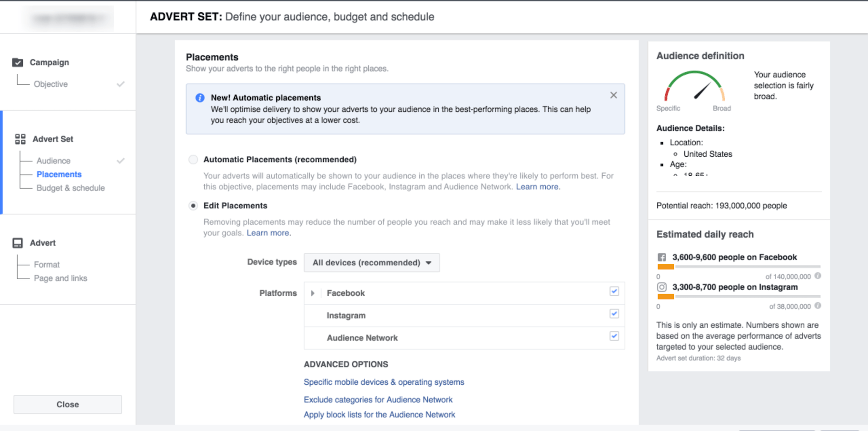Go to Budget & schedule section
The height and width of the screenshot is (431, 868).
[70, 188]
